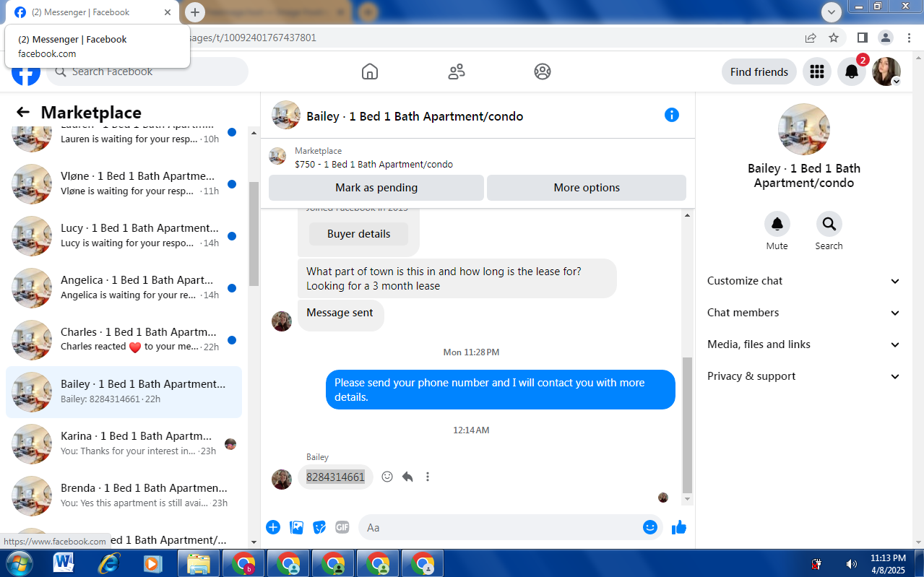
Task: Open Charles's conversation in the list
Action: (x=124, y=340)
